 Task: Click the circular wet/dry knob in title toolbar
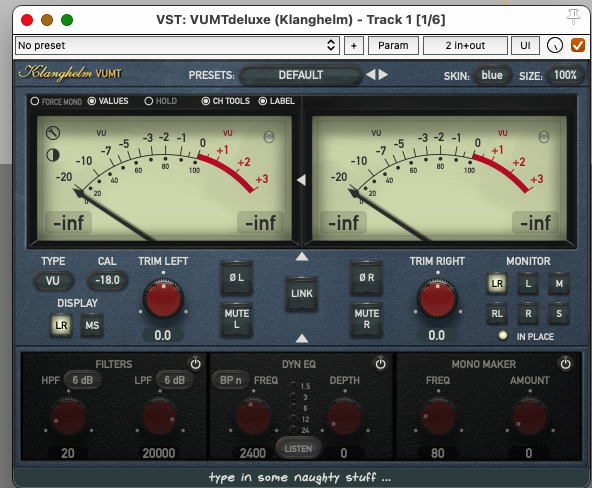[555, 46]
